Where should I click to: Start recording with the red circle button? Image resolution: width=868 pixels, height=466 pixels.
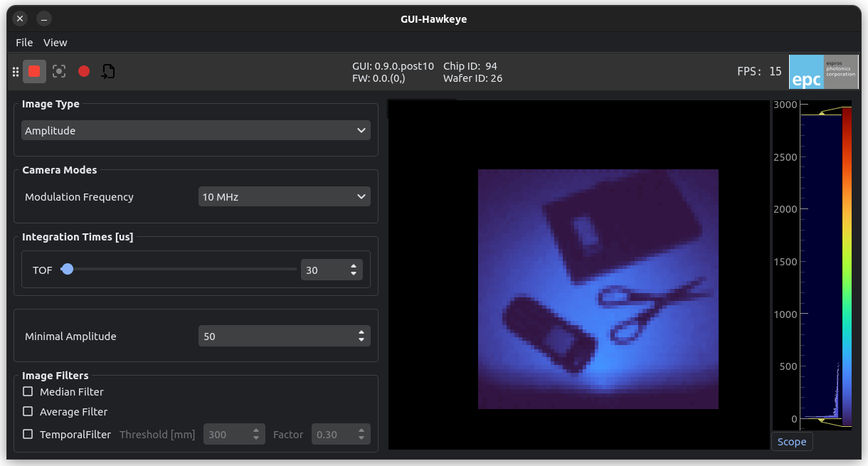(84, 71)
